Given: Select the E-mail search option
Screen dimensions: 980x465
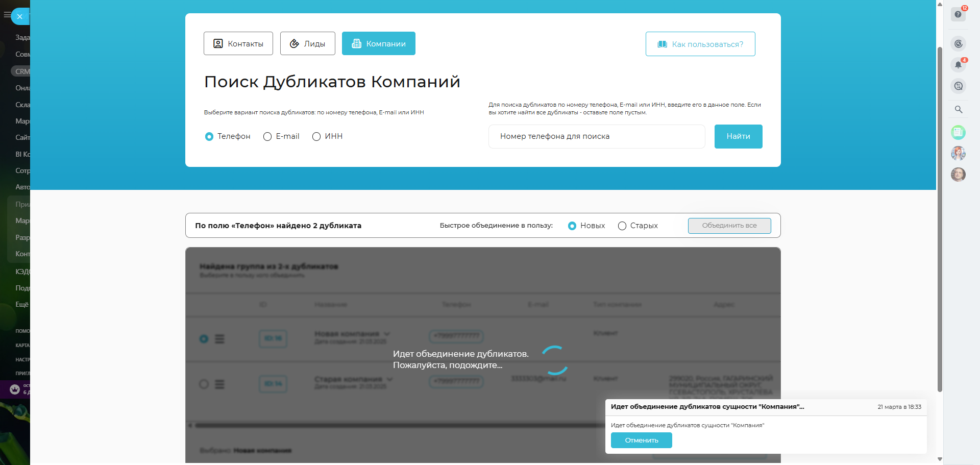Looking at the screenshot, I should (267, 137).
